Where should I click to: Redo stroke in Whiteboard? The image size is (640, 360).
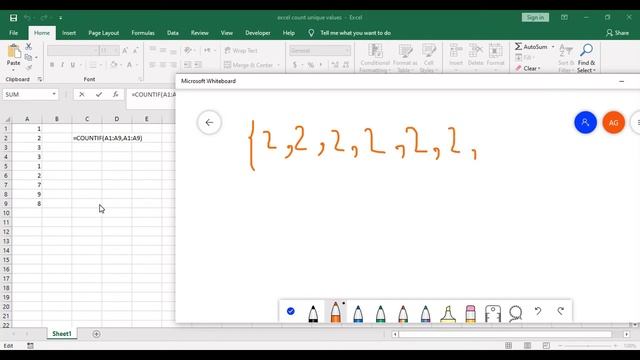point(561,311)
